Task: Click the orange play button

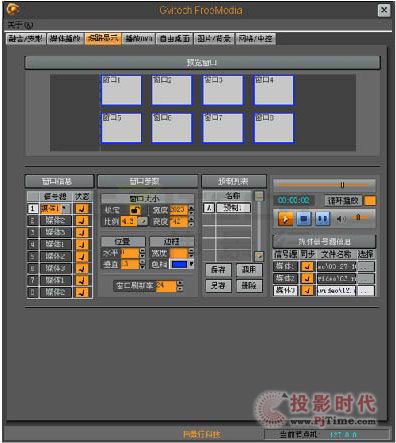Action: pyautogui.click(x=285, y=219)
